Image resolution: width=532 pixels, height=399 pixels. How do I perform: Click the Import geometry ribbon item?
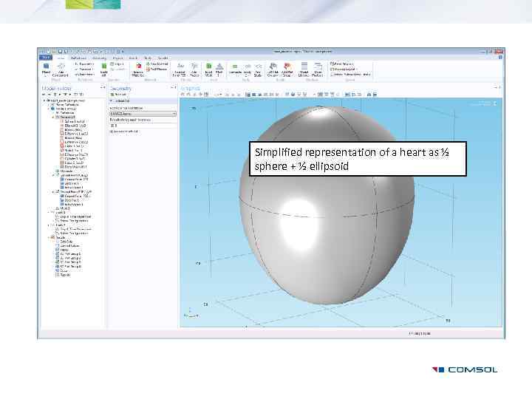pyautogui.click(x=117, y=64)
